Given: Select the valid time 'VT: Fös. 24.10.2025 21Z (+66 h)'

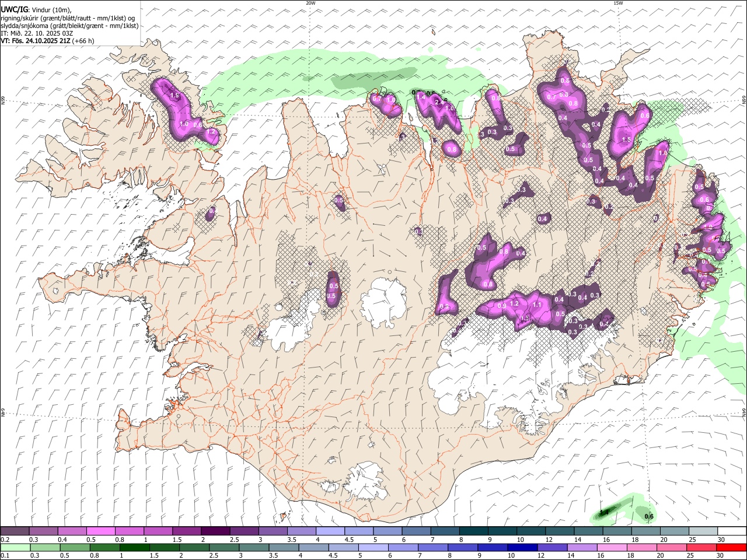Looking at the screenshot, I should 47,41.
